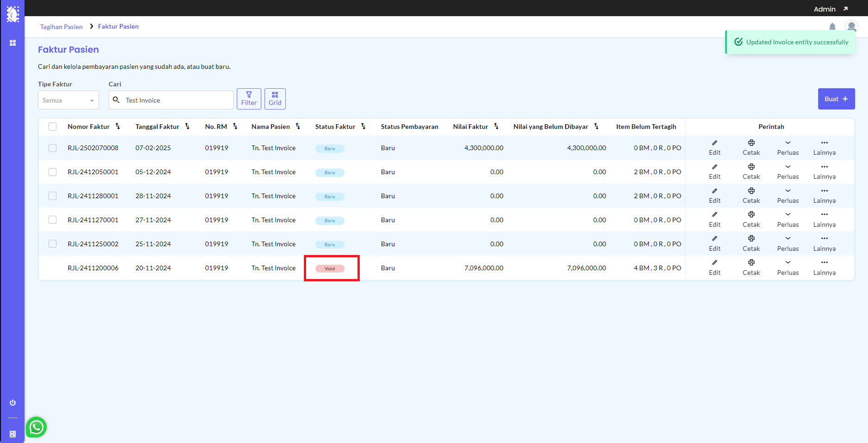Open Lainnya options for RJL-2411200006

pos(825,268)
